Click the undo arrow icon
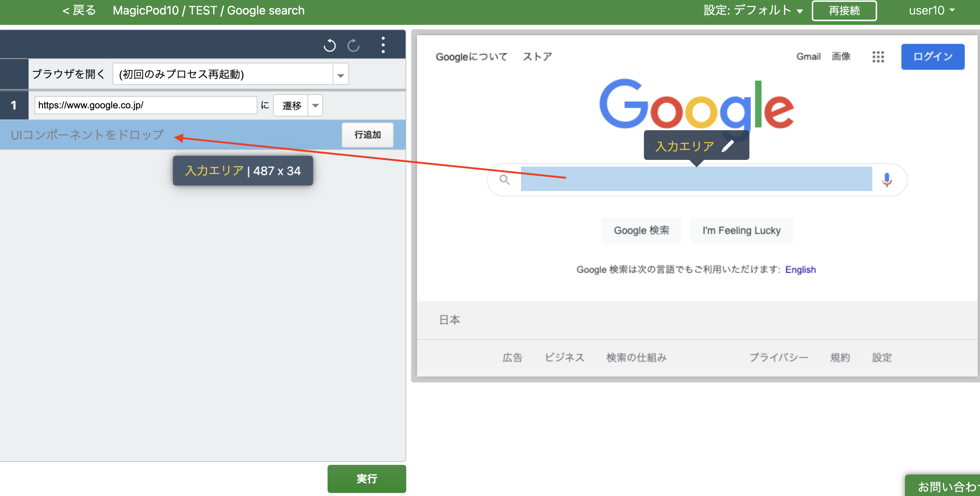Image resolution: width=980 pixels, height=496 pixels. pyautogui.click(x=329, y=45)
